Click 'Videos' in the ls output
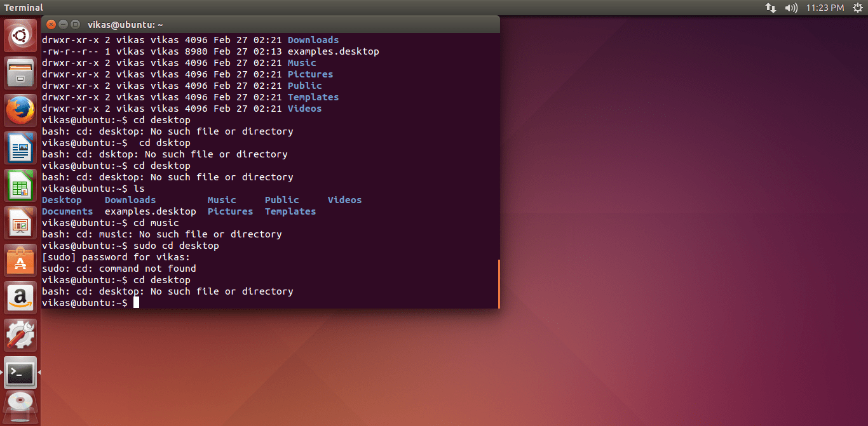 click(344, 200)
